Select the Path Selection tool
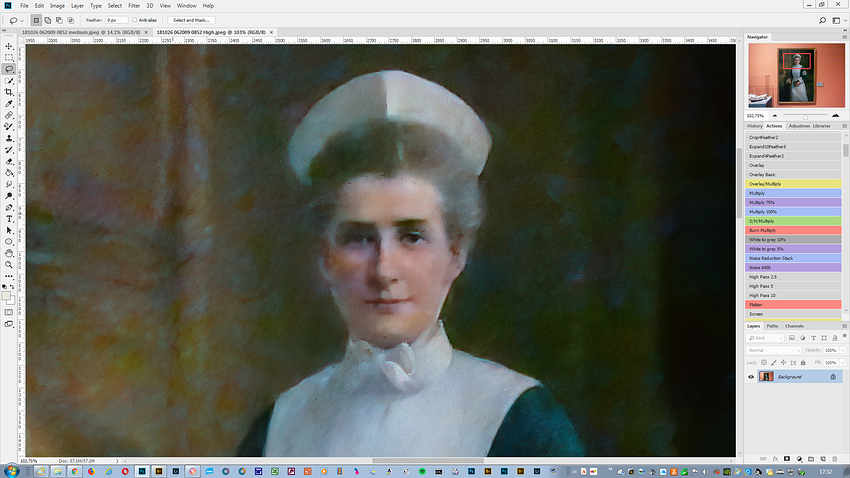 point(9,230)
